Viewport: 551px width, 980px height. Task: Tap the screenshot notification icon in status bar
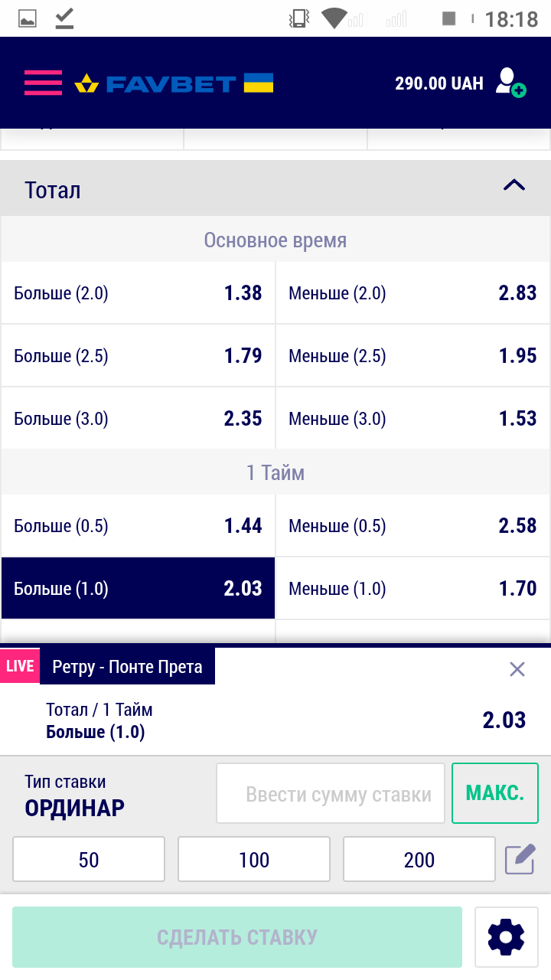(28, 18)
